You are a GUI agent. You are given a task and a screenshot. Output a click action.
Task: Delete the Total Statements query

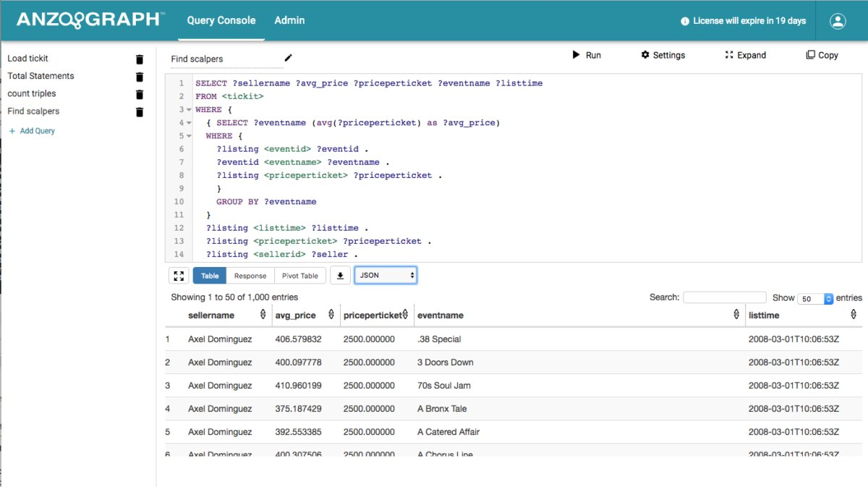(140, 77)
